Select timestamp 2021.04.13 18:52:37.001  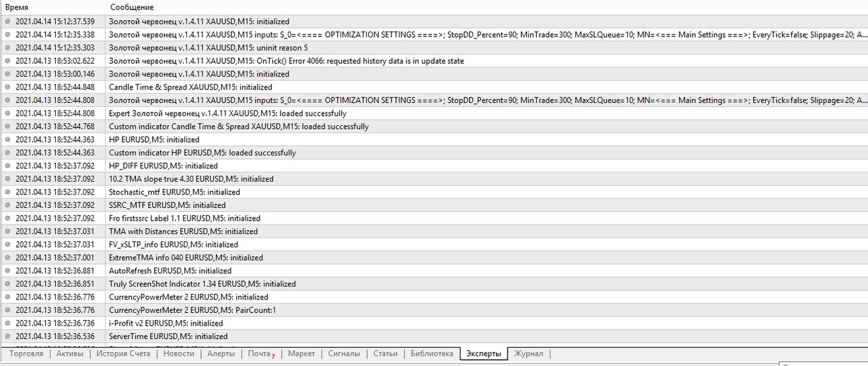55,258
